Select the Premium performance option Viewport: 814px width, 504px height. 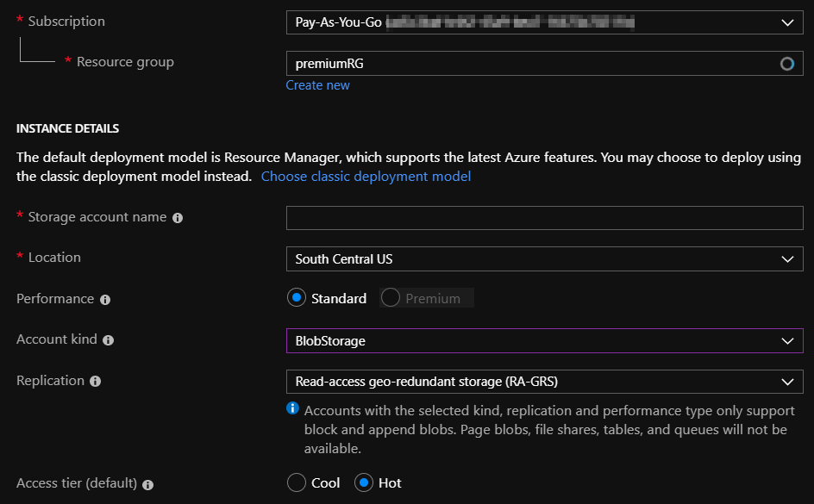pos(391,298)
